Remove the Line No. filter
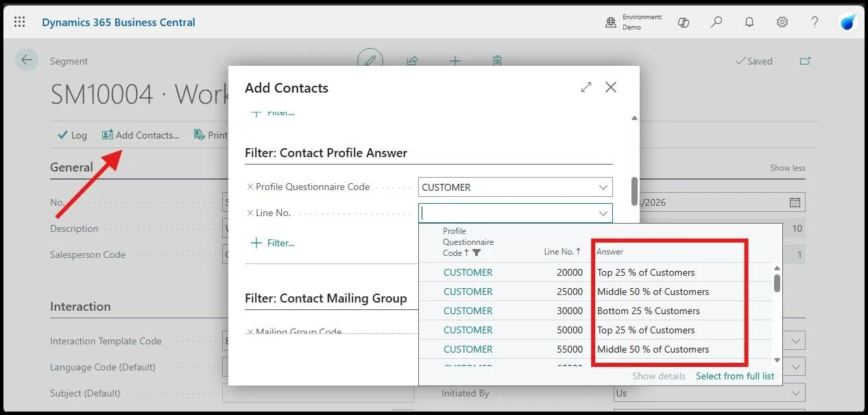The width and height of the screenshot is (868, 415). (x=250, y=213)
